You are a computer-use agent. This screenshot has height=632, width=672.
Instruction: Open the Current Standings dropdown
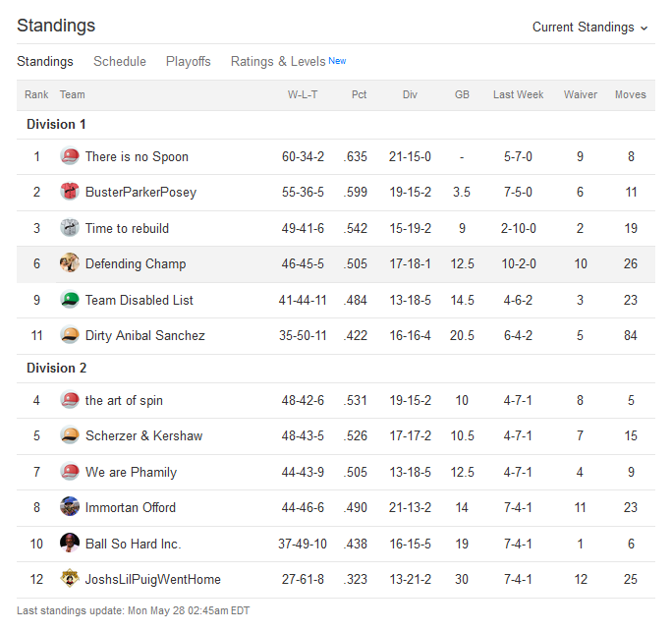point(589,27)
